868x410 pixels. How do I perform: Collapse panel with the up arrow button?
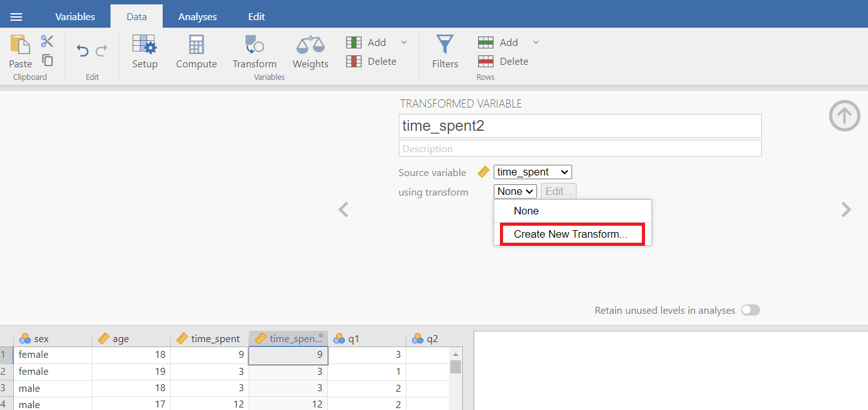[x=844, y=116]
